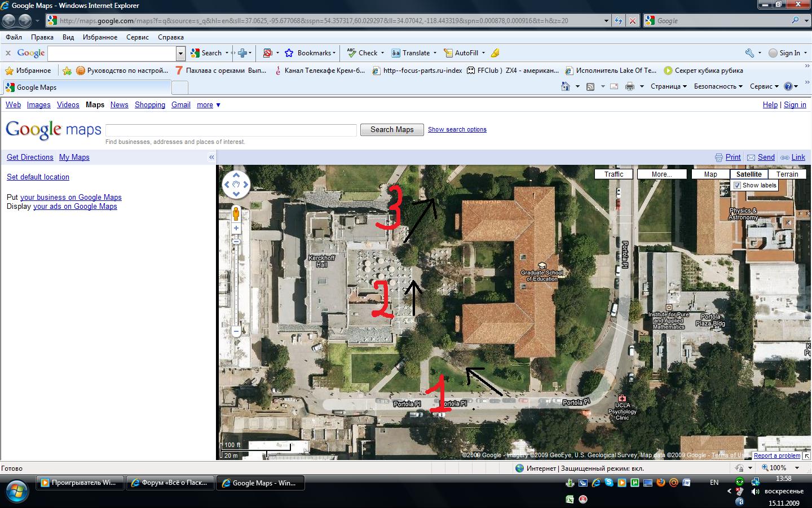
Task: Click Report a problem
Action: (777, 456)
